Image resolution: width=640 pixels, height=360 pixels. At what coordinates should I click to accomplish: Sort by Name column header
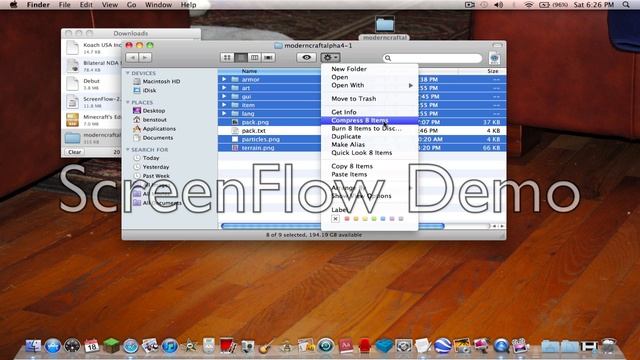click(269, 71)
